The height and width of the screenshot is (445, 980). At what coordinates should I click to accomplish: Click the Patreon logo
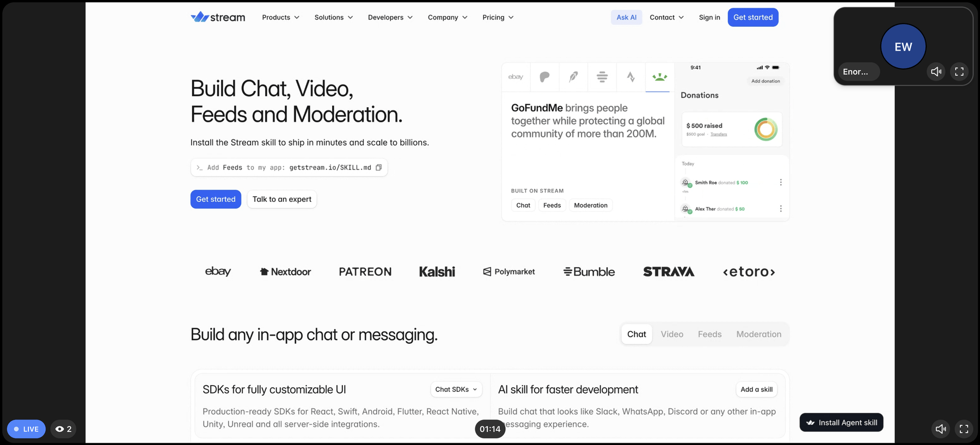365,271
